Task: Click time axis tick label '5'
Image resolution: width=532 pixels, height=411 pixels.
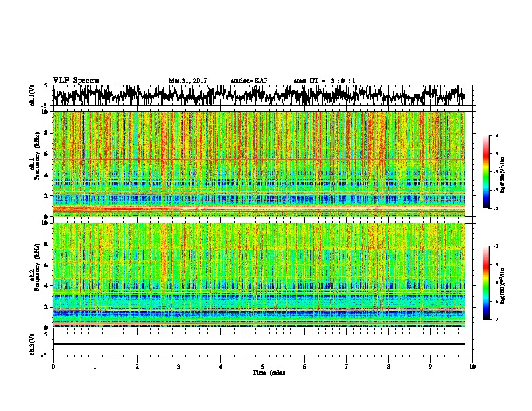Action: (x=263, y=367)
